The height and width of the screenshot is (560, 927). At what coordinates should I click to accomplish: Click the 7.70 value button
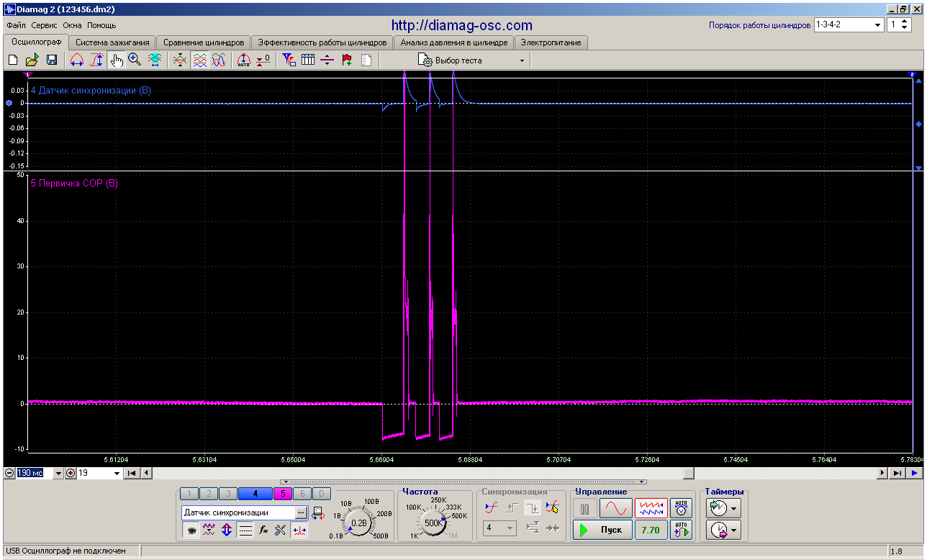tap(651, 530)
